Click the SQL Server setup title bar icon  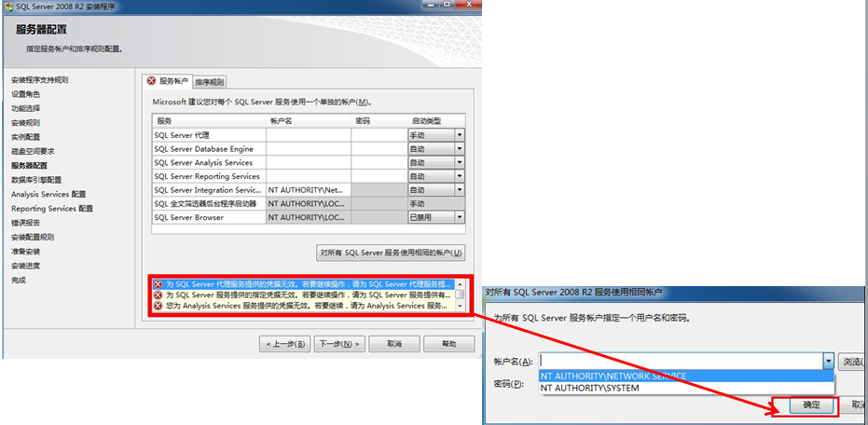[x=8, y=7]
